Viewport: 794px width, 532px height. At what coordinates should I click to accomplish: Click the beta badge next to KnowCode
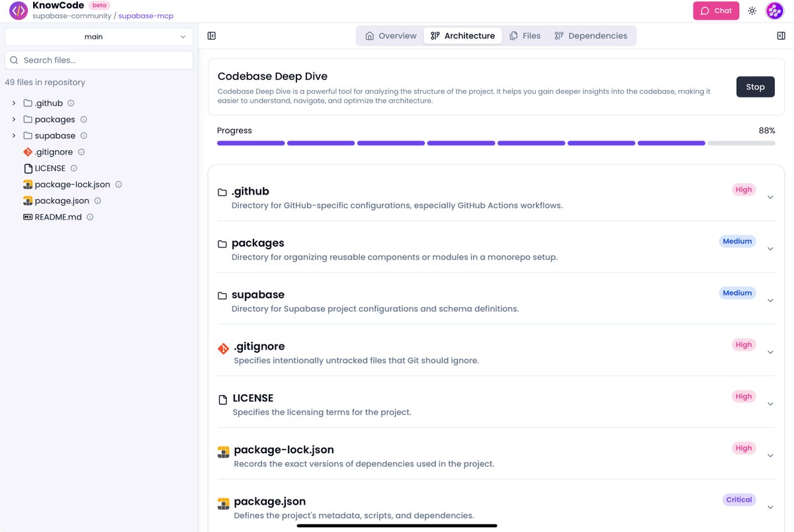pos(99,5)
